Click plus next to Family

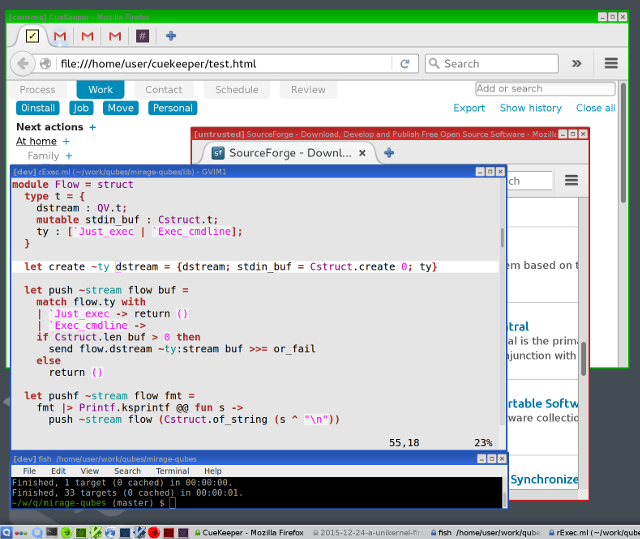[69, 156]
